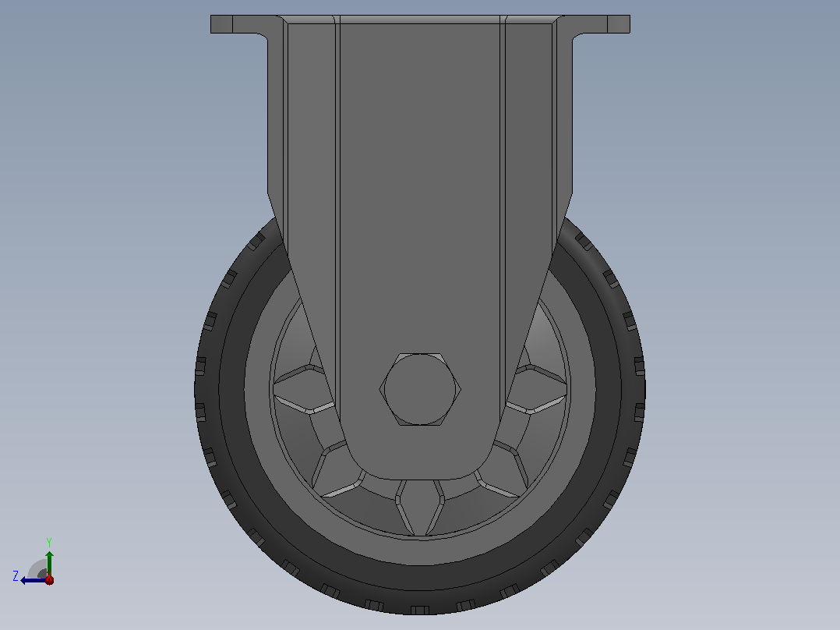Click the lower-right diagonal spoke of the wheel

pos(502,471)
